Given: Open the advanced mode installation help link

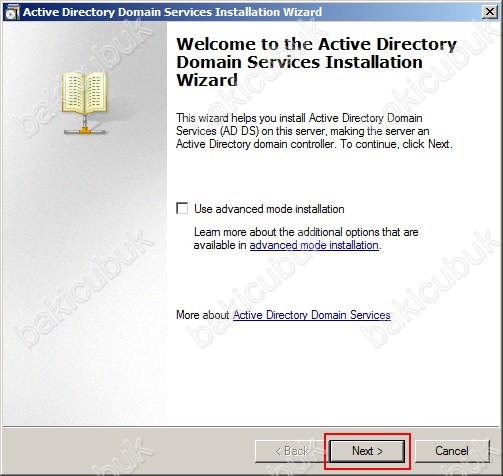Looking at the screenshot, I should [314, 245].
